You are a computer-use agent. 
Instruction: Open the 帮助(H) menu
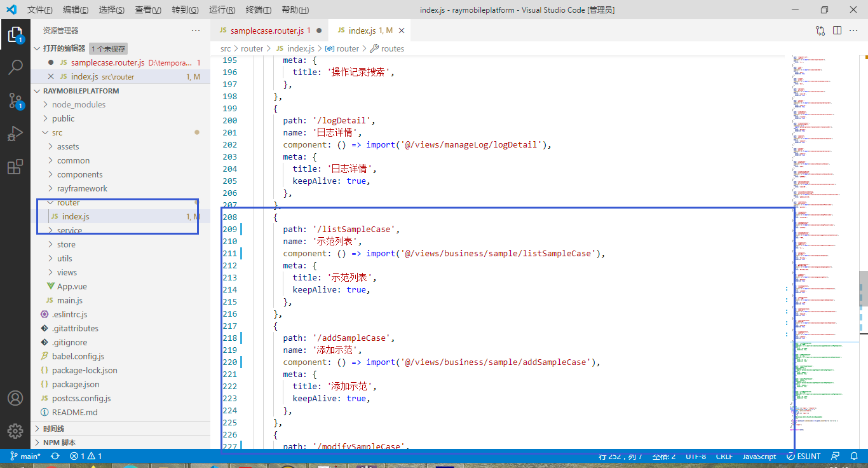(x=295, y=10)
